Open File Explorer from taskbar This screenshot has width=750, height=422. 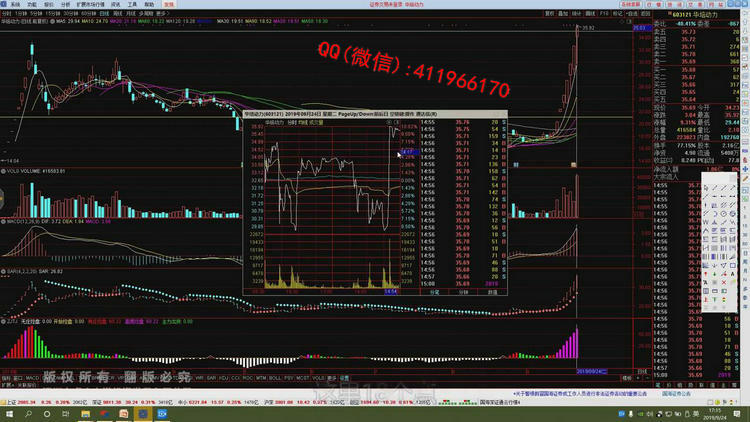click(x=85, y=414)
